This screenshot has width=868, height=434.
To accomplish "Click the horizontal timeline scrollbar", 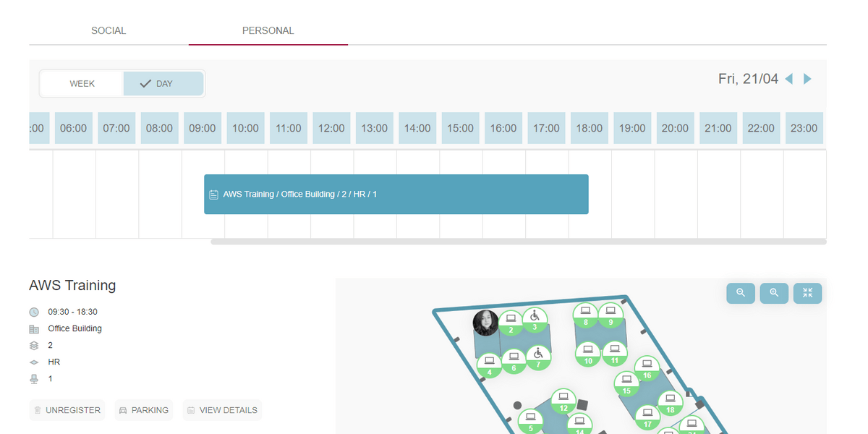I will [518, 242].
